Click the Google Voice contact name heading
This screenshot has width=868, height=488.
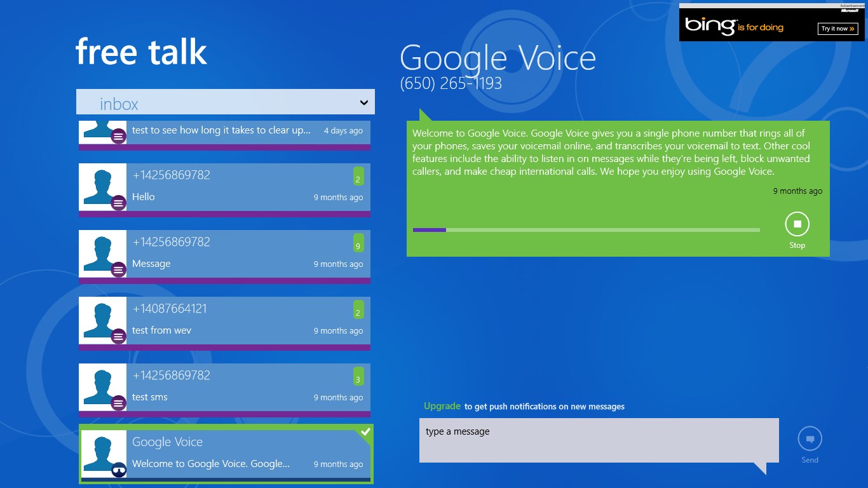coord(498,58)
